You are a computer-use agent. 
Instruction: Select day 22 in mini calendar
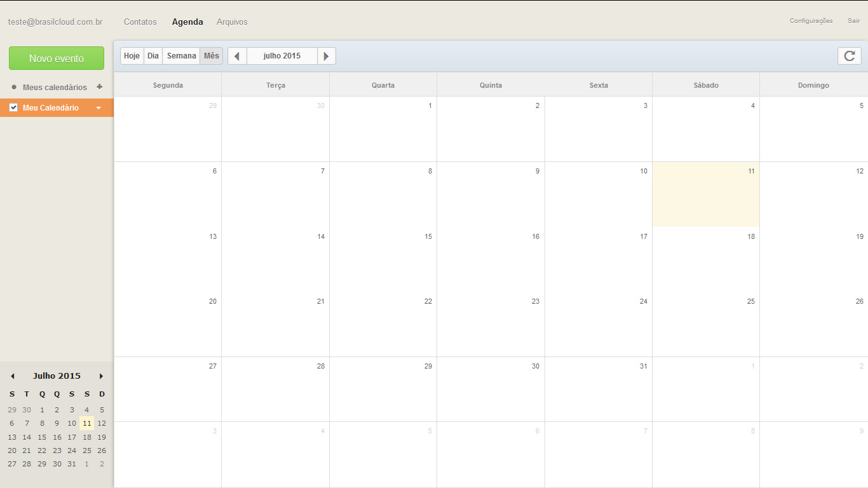coord(42,451)
